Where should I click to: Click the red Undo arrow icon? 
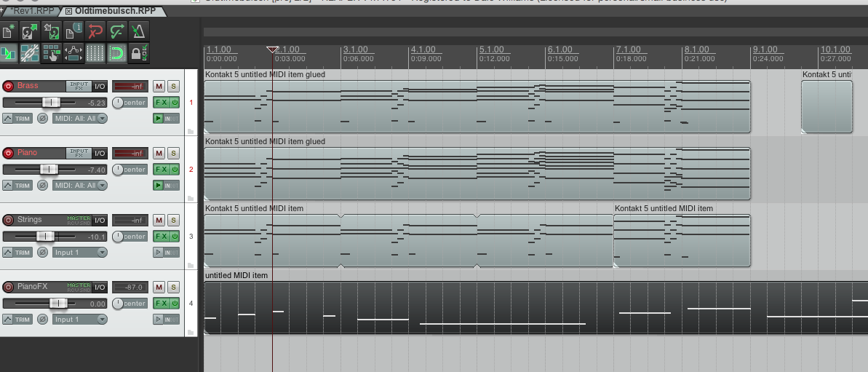(x=95, y=31)
